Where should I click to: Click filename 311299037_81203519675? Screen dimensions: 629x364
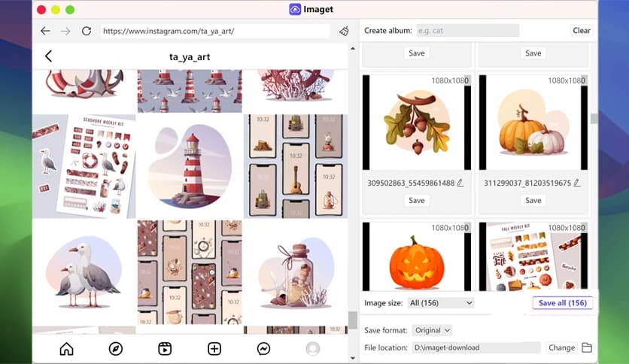[x=527, y=184]
